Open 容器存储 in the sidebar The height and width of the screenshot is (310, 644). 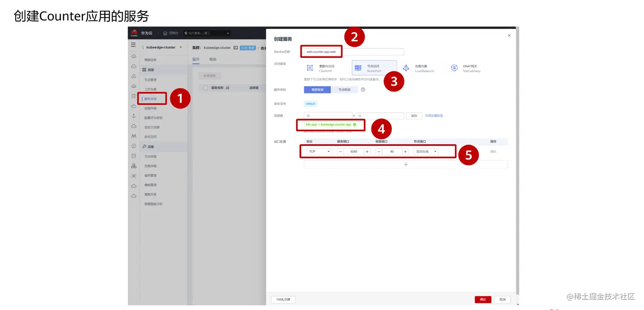click(150, 108)
